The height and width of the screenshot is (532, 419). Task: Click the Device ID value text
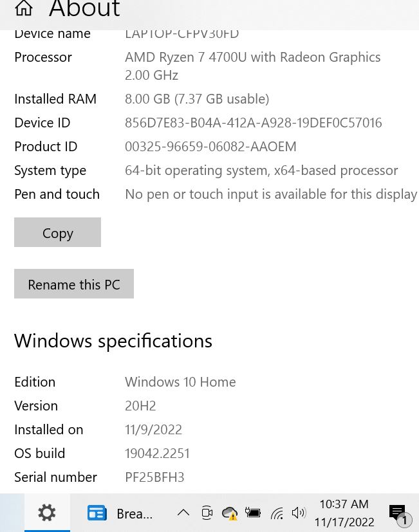coord(254,123)
